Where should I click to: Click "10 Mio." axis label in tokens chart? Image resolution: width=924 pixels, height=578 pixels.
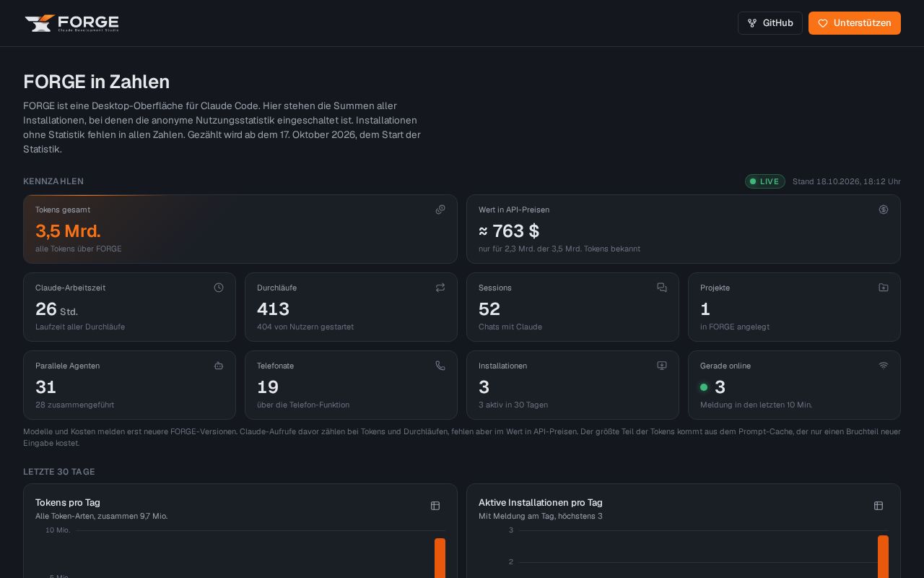pyautogui.click(x=58, y=530)
